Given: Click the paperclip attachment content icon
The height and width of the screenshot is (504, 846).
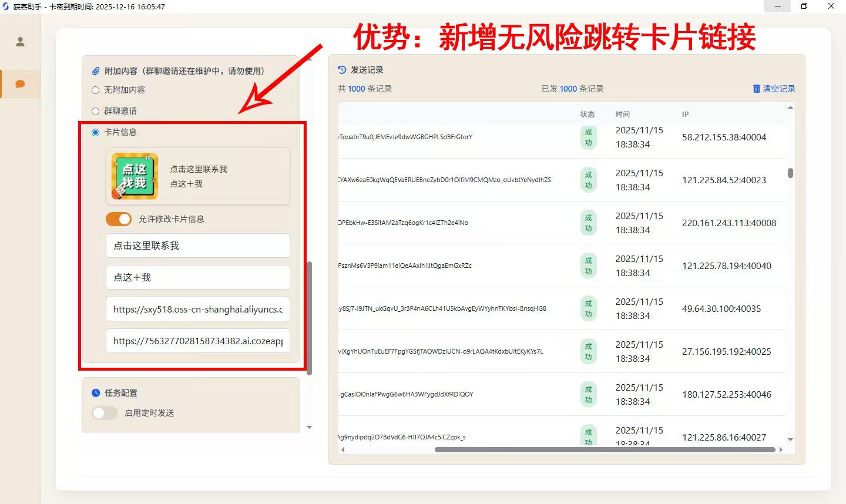Looking at the screenshot, I should coord(96,71).
